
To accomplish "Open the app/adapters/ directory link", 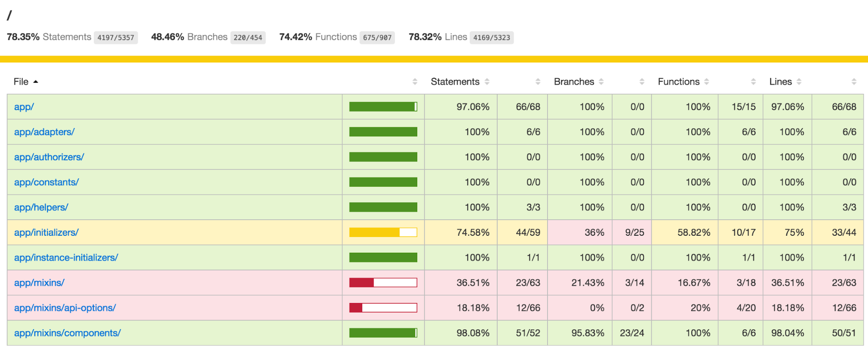I will [44, 132].
